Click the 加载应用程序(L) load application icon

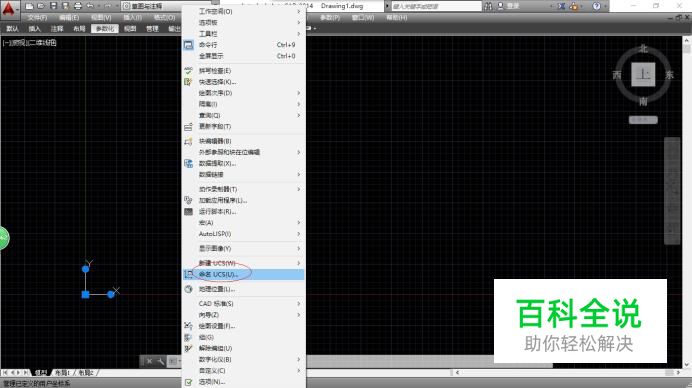pos(188,200)
